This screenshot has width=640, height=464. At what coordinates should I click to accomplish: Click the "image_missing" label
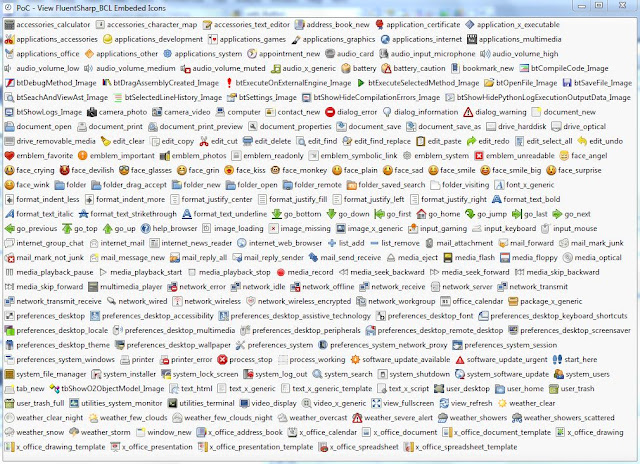point(305,229)
